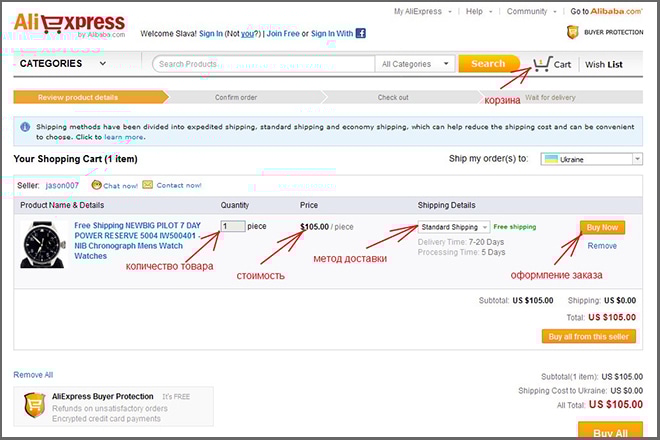Open the My AliExpress menu
This screenshot has height=440, width=660.
418,11
